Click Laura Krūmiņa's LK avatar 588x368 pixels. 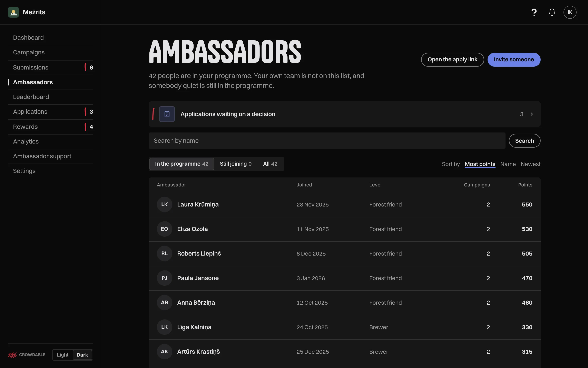[x=165, y=204]
